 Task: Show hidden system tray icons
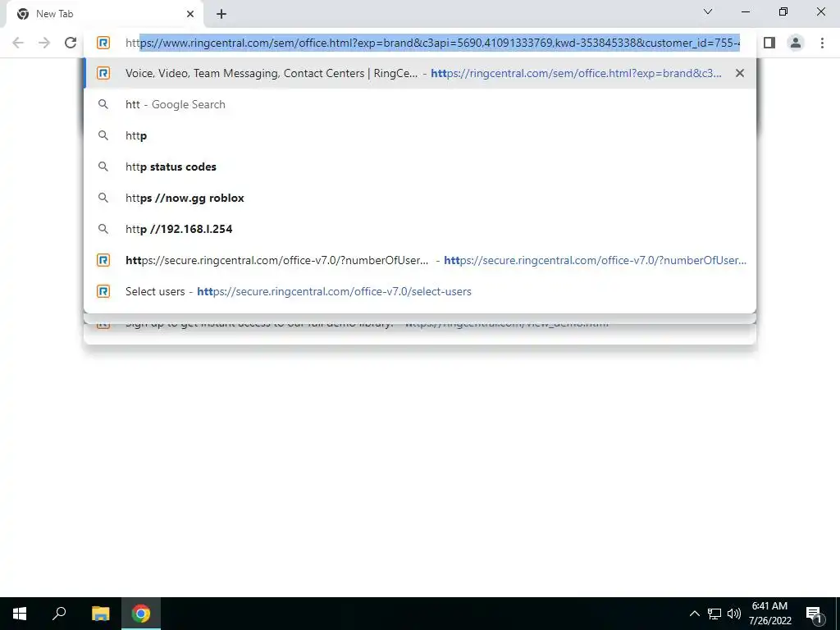pos(694,614)
